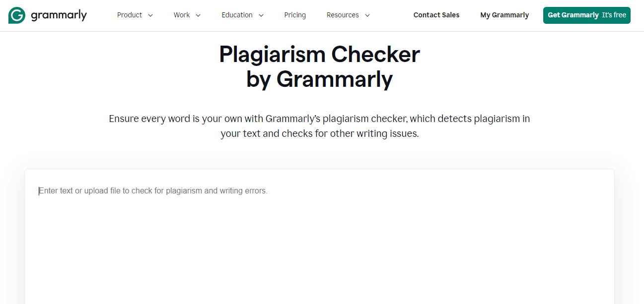This screenshot has width=644, height=304.
Task: Click the placeholder text to start typing
Action: point(152,190)
